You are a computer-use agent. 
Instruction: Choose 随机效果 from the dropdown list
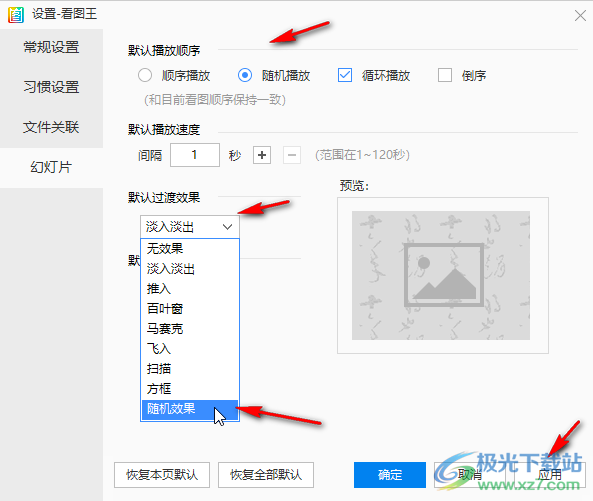pyautogui.click(x=190, y=409)
